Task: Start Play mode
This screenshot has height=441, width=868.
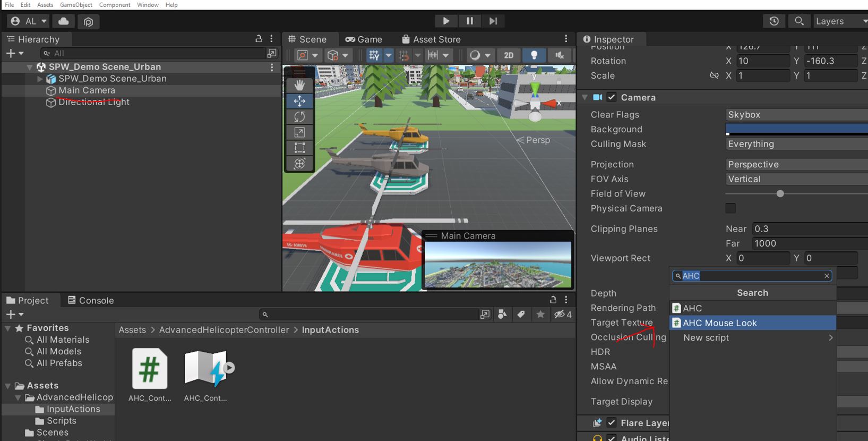Action: coord(446,21)
